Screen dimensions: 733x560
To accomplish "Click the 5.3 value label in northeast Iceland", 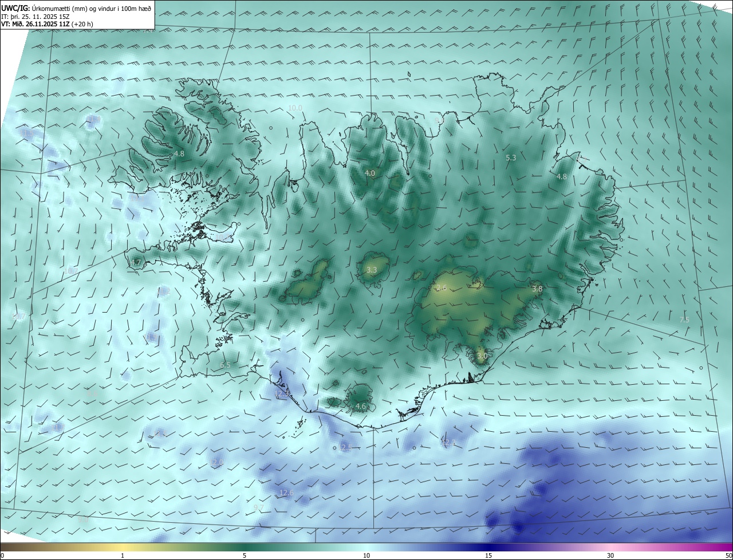I will tap(511, 157).
